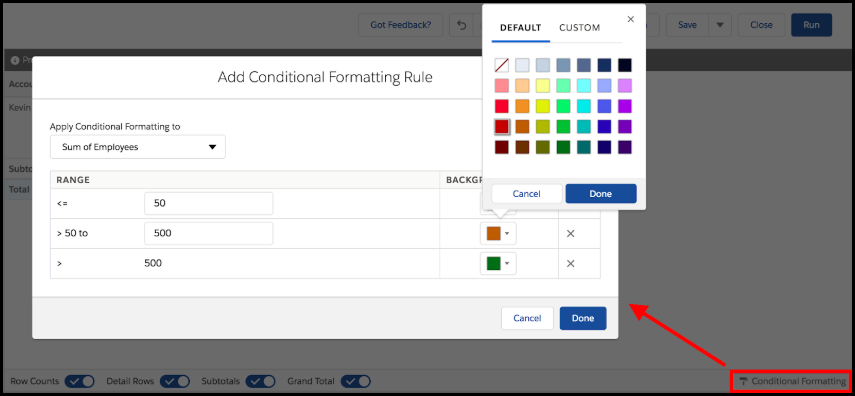Open the Save options dropdown arrow

pos(719,25)
